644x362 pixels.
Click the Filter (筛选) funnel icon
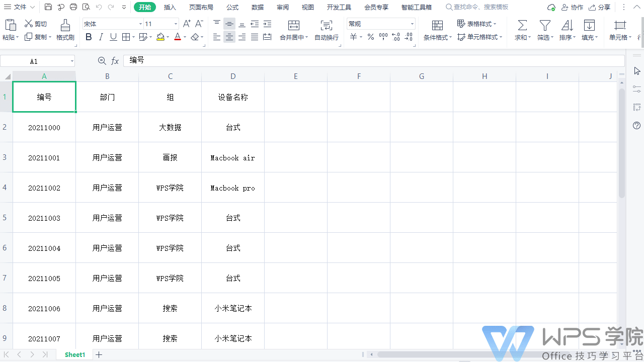point(544,25)
